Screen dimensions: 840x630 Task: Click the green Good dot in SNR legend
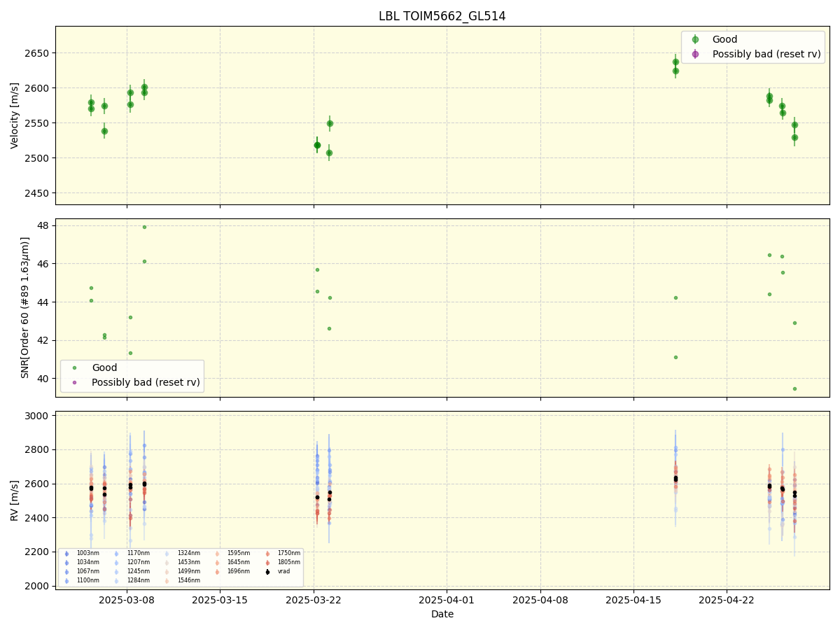coord(74,367)
